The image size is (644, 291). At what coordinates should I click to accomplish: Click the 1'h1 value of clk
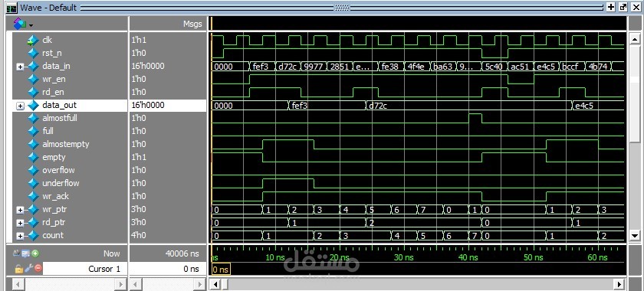[139, 41]
